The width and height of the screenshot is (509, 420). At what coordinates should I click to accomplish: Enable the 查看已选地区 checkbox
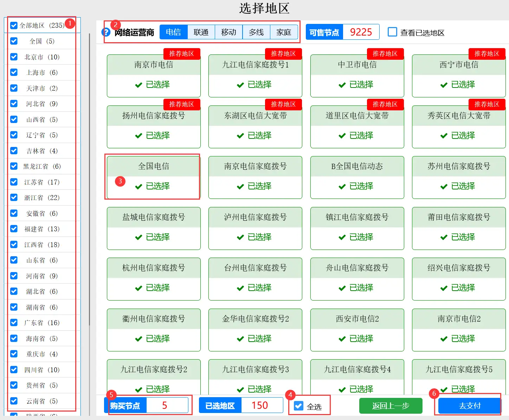pos(392,32)
